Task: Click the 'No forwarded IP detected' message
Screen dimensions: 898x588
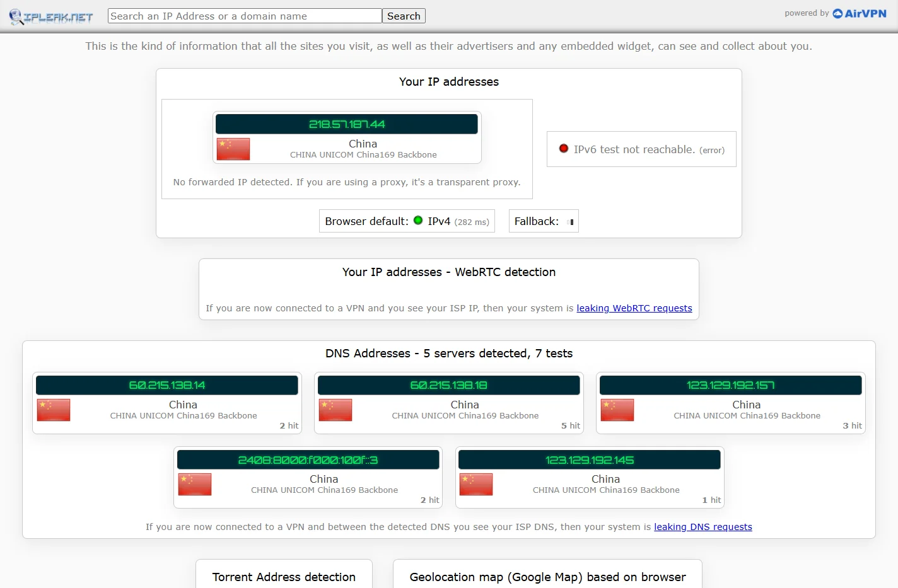Action: point(347,182)
